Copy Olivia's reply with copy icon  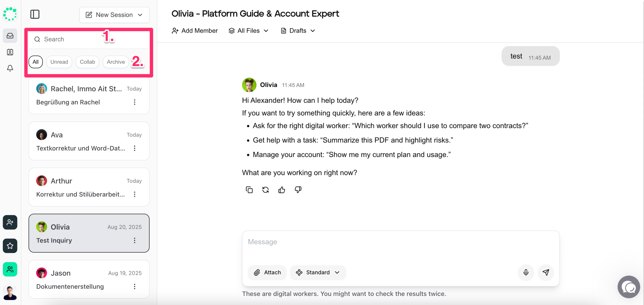249,190
